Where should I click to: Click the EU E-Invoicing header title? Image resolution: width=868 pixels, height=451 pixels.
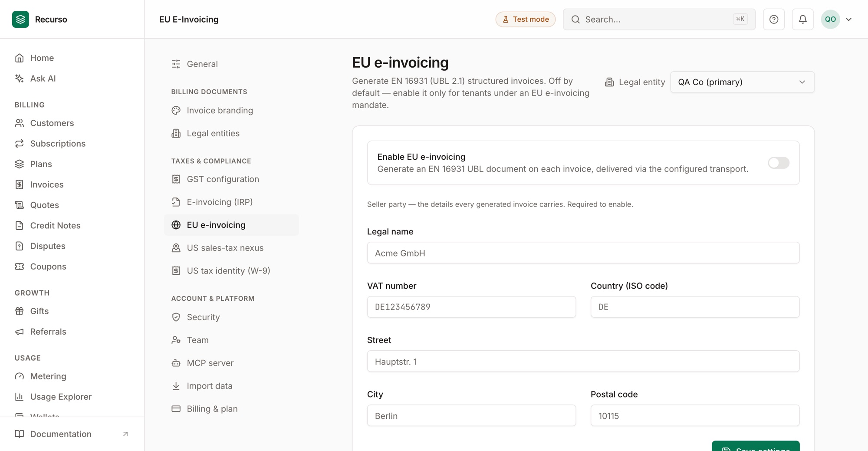point(189,19)
